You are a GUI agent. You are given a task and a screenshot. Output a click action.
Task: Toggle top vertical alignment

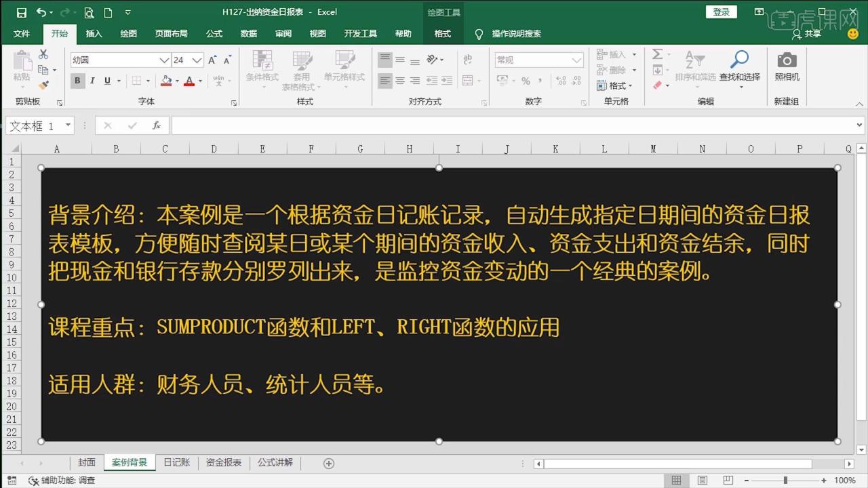pos(385,60)
